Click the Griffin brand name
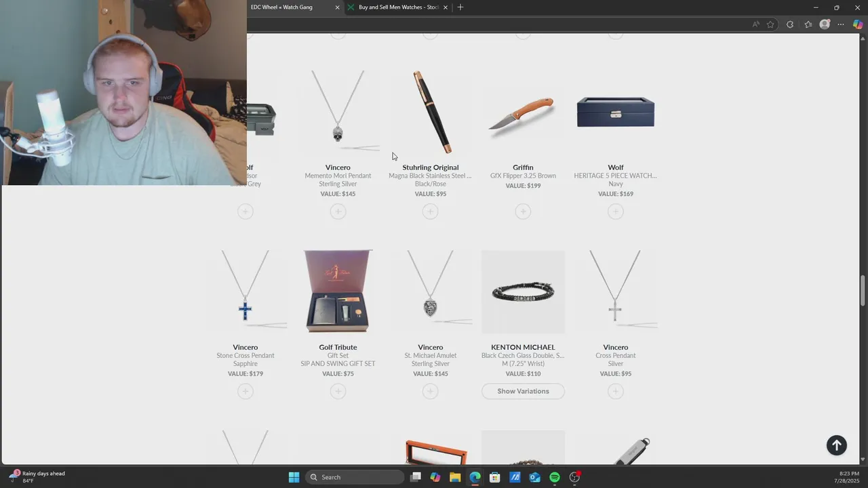This screenshot has height=488, width=868. click(523, 167)
